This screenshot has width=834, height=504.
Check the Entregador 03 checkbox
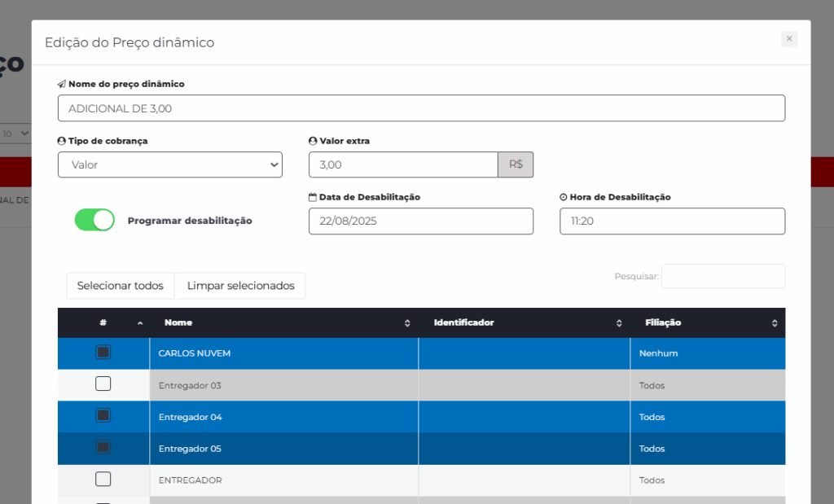pyautogui.click(x=103, y=384)
